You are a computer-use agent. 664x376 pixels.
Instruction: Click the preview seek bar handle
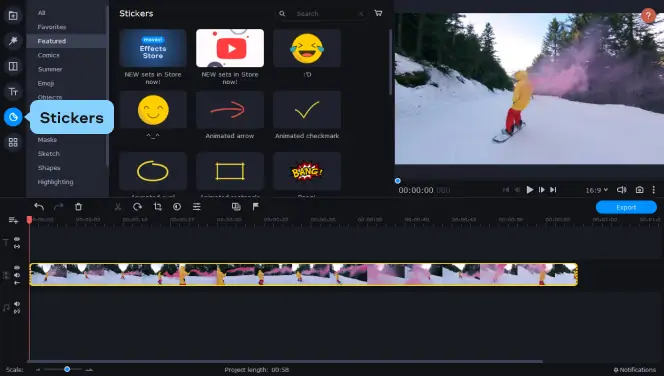(x=398, y=181)
